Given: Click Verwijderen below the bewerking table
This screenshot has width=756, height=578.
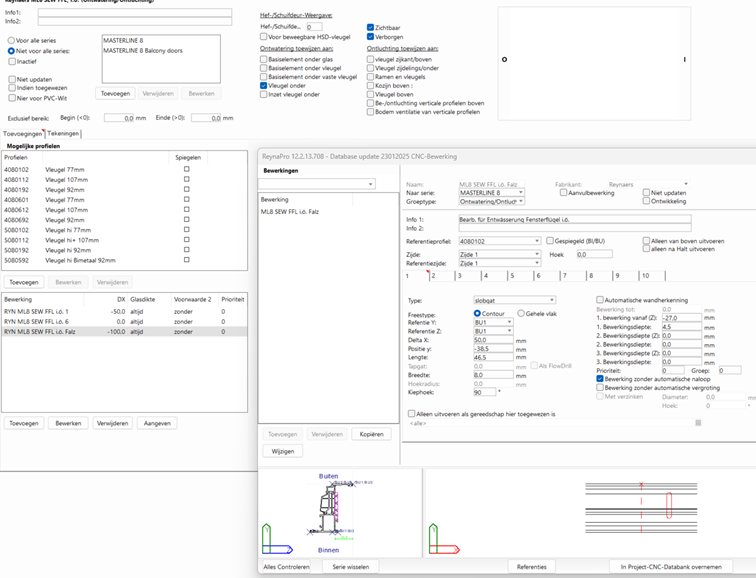Looking at the screenshot, I should (112, 423).
